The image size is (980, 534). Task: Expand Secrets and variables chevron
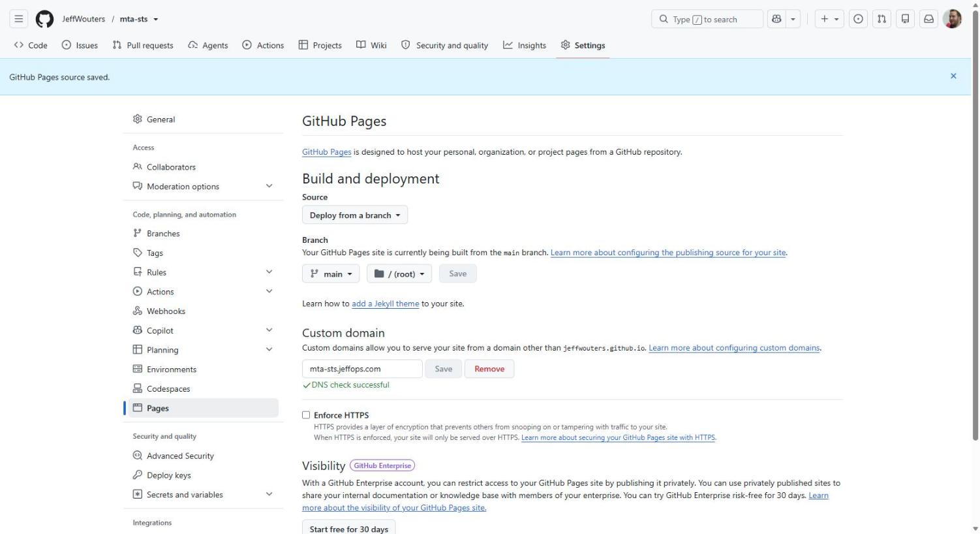(269, 494)
